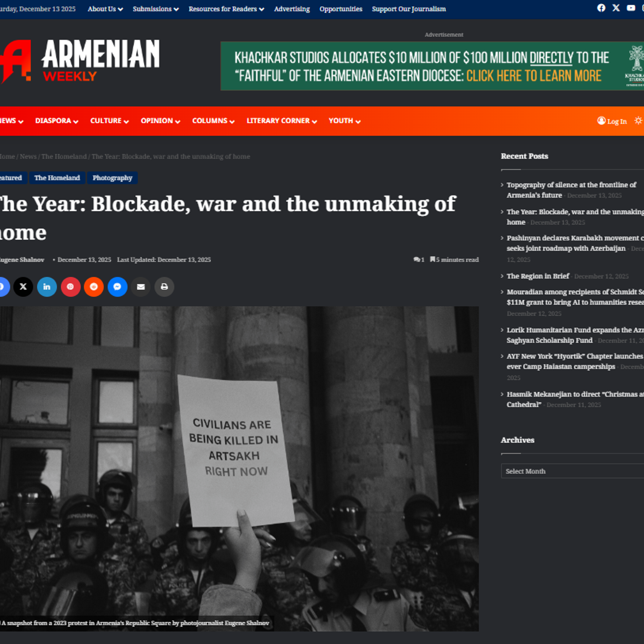644x644 pixels.
Task: Share article on LinkedIn
Action: [x=47, y=287]
